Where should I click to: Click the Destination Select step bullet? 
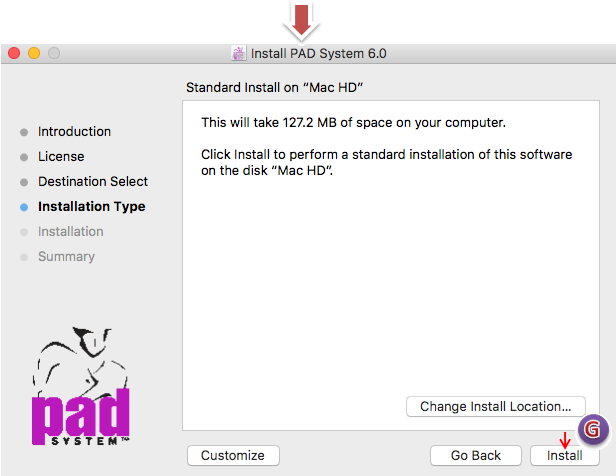pyautogui.click(x=24, y=182)
